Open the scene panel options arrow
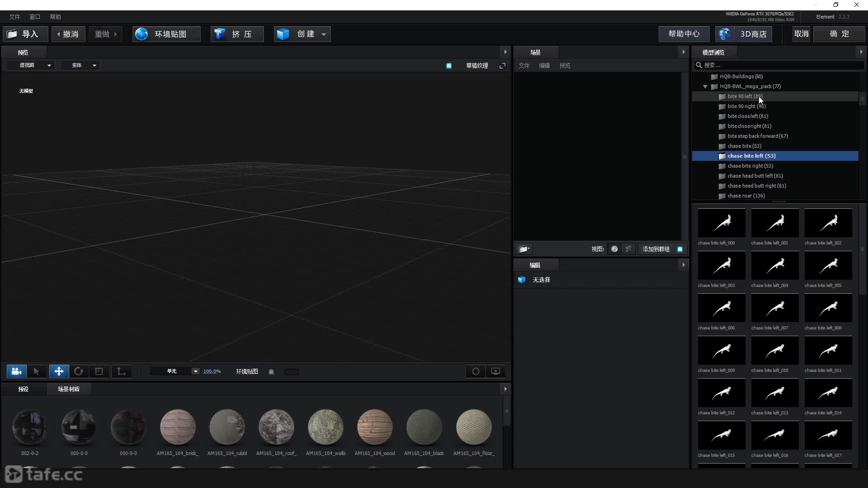Screen dimensions: 868x488 [x=684, y=52]
